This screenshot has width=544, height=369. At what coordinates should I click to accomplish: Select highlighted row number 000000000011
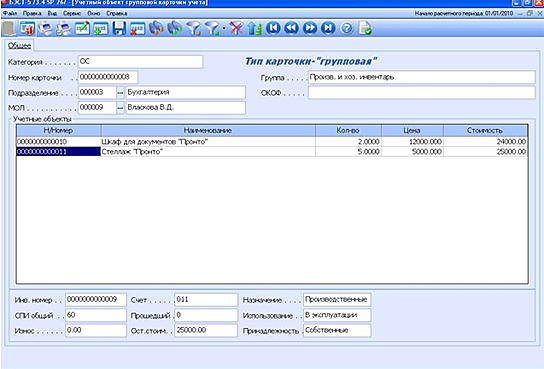(x=59, y=152)
